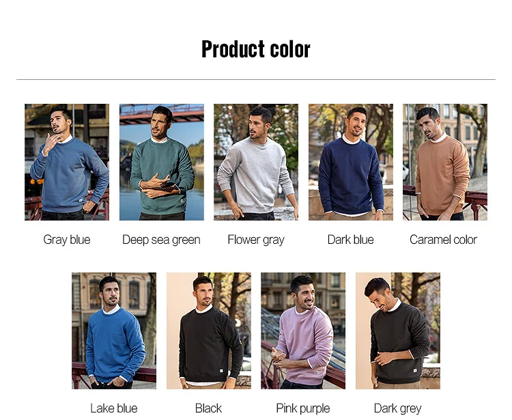Click the Dark blue color label
512x420 pixels.
351,240
